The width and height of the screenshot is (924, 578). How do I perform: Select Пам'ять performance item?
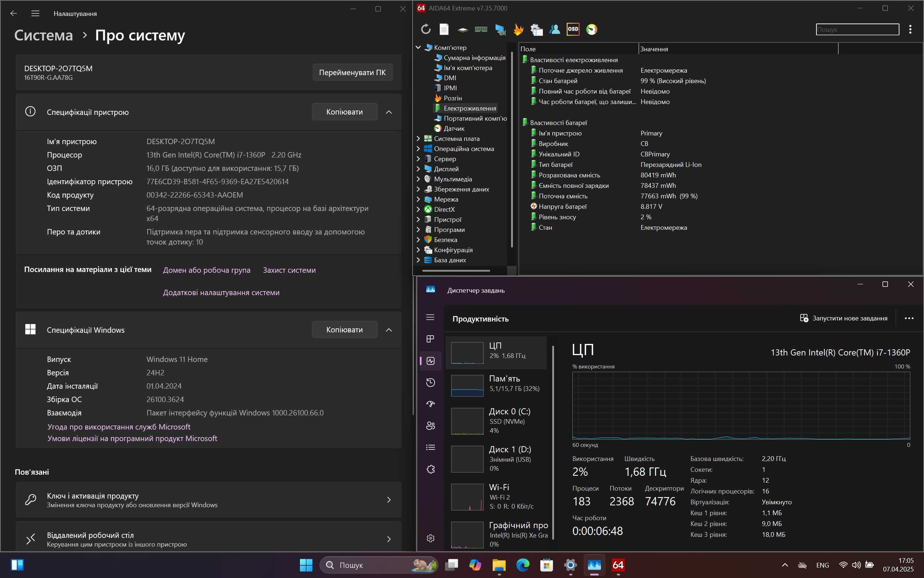coord(496,385)
